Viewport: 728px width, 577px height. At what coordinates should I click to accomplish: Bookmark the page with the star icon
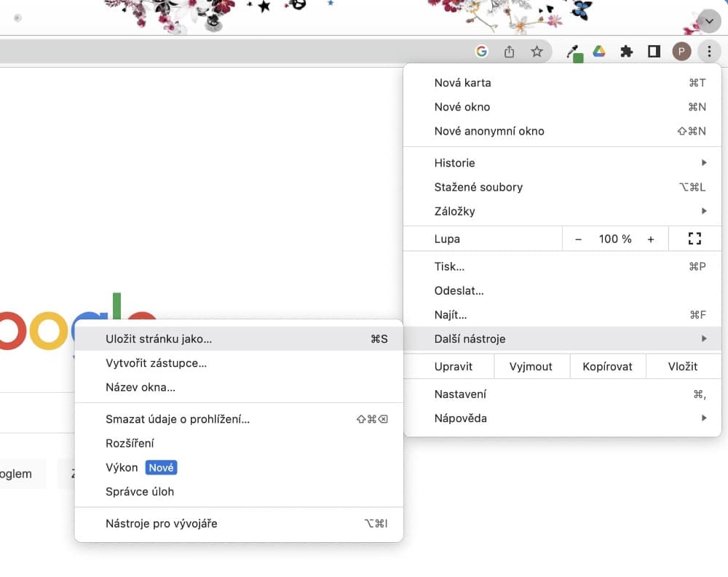(x=537, y=51)
